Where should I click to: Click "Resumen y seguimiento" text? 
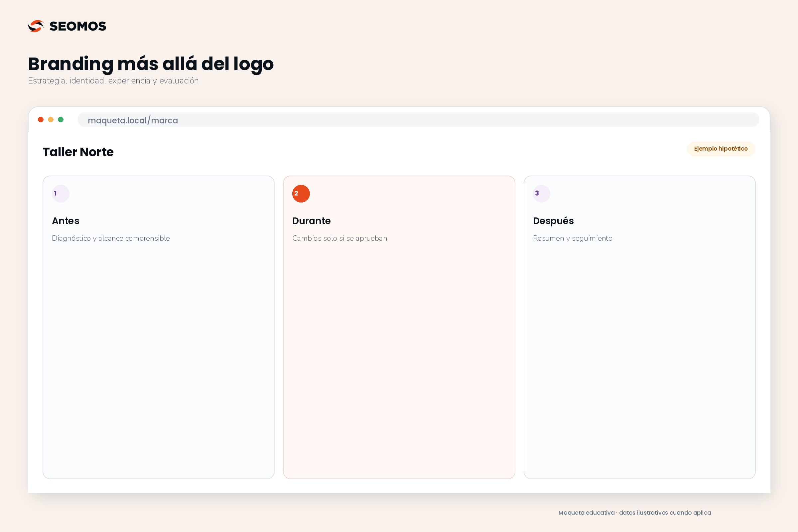[572, 238]
